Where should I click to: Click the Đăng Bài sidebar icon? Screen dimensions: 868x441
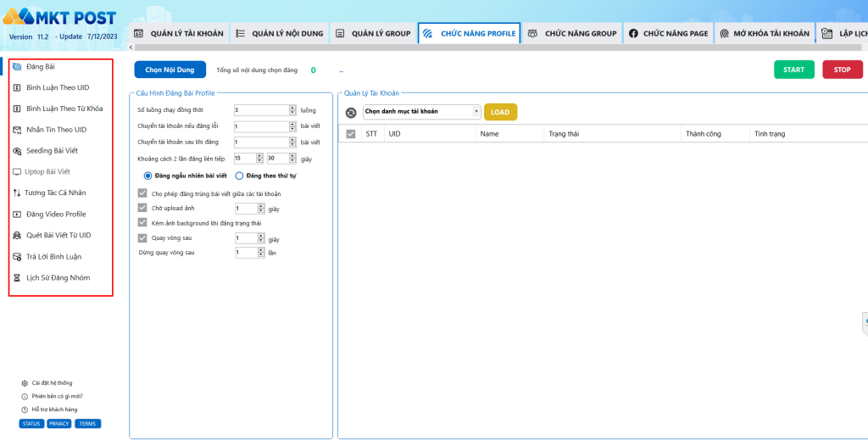point(17,66)
